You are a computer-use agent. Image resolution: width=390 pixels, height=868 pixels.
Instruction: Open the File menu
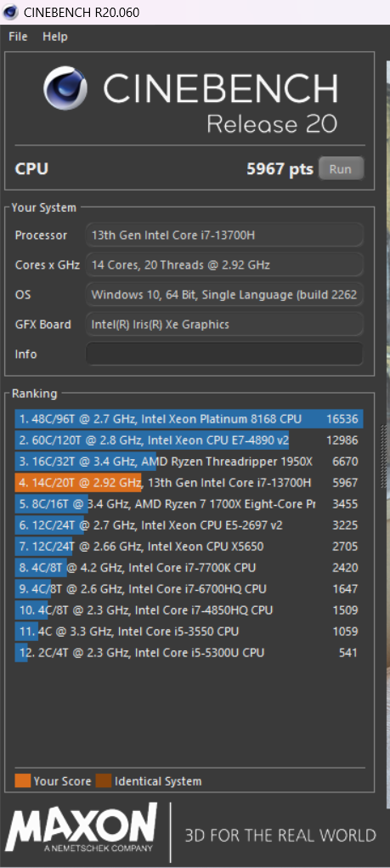pyautogui.click(x=18, y=37)
